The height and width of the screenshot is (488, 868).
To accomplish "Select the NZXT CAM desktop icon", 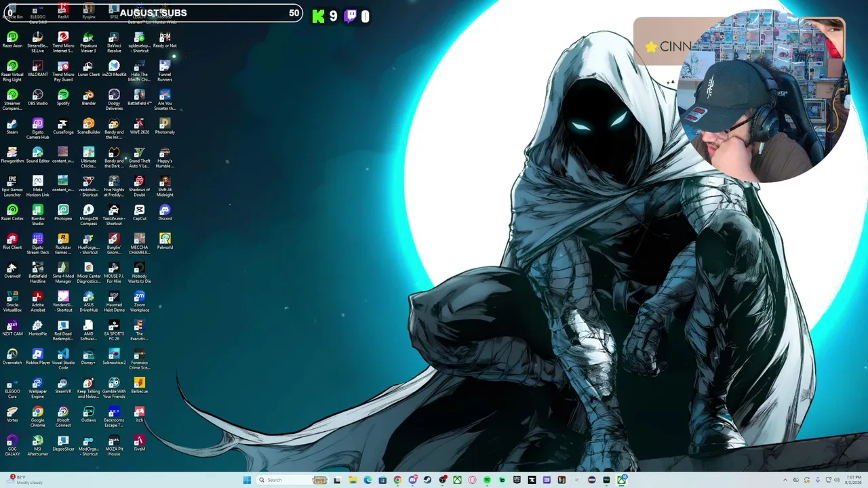I will [x=12, y=329].
